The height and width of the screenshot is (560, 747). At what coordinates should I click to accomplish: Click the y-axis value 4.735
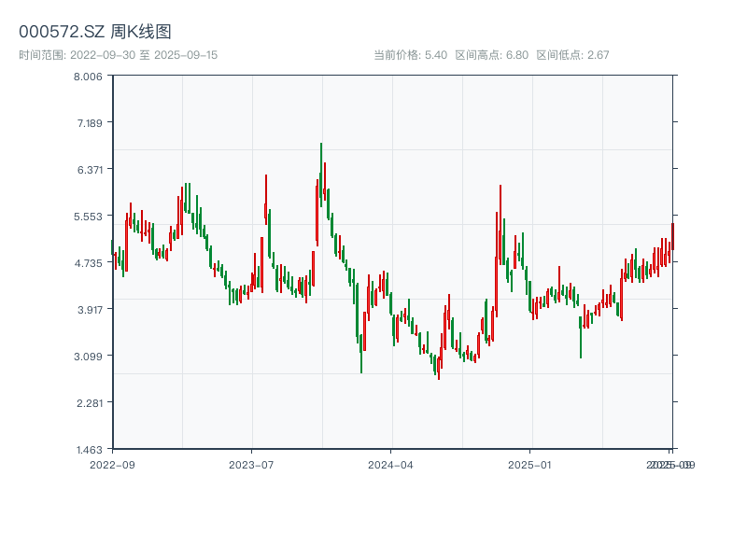(88, 263)
